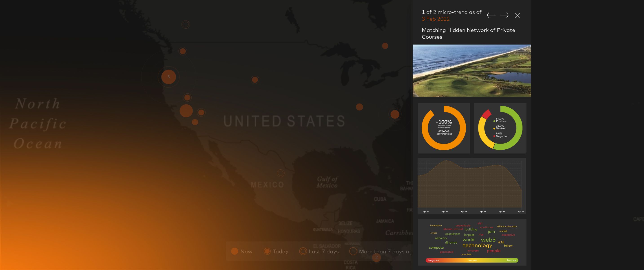This screenshot has width=644, height=270.
Task: Open the golf course coastline image
Action: (472, 71)
